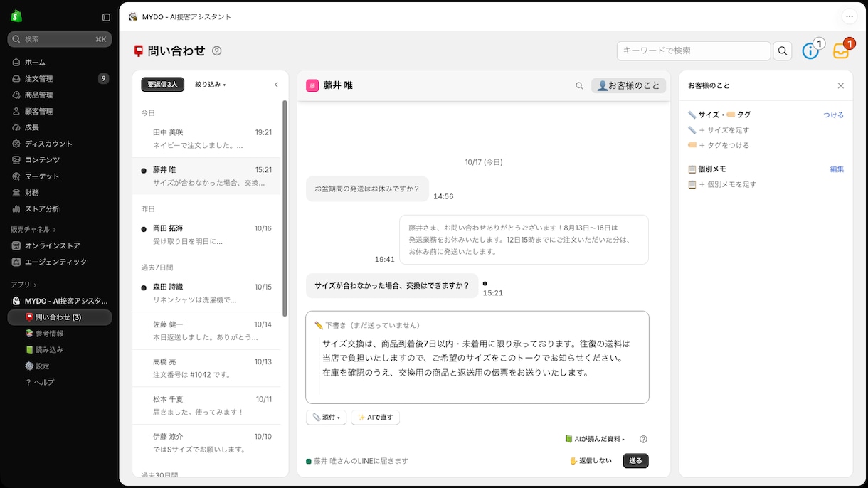
Task: Click the sidebar 検索 field
Action: tap(59, 39)
